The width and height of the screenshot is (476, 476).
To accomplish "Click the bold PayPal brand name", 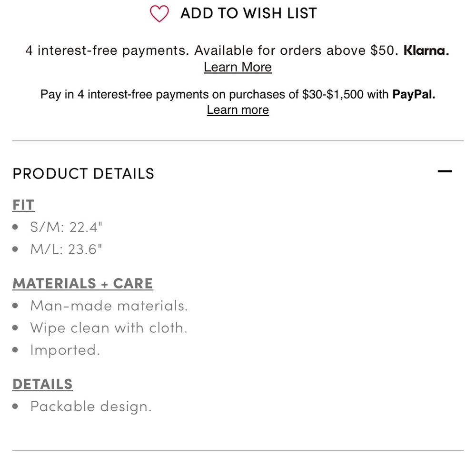I will pyautogui.click(x=414, y=94).
